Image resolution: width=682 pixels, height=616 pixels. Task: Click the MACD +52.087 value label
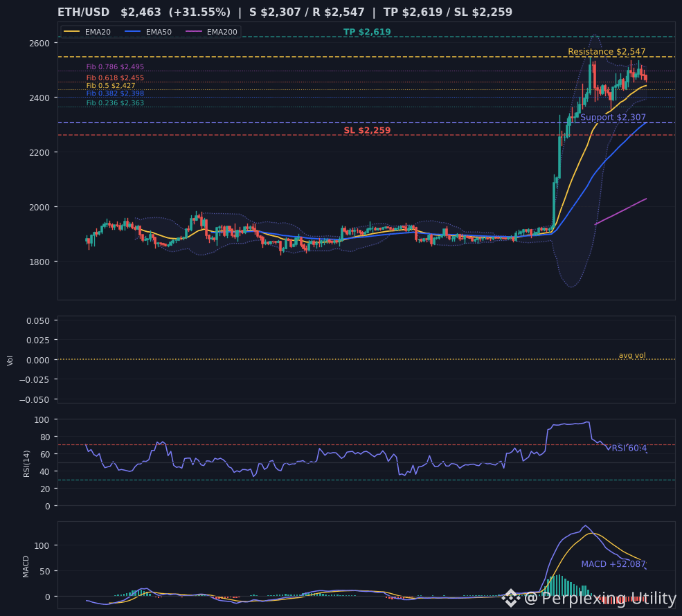613,564
